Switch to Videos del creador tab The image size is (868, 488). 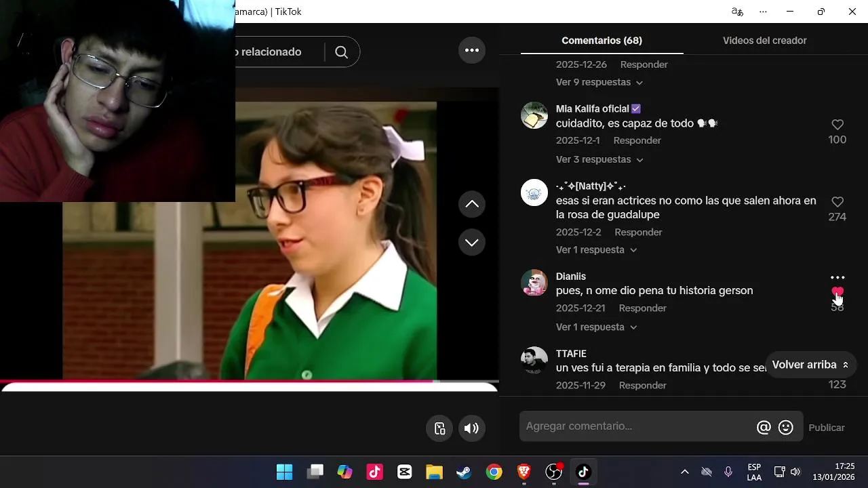click(x=765, y=41)
